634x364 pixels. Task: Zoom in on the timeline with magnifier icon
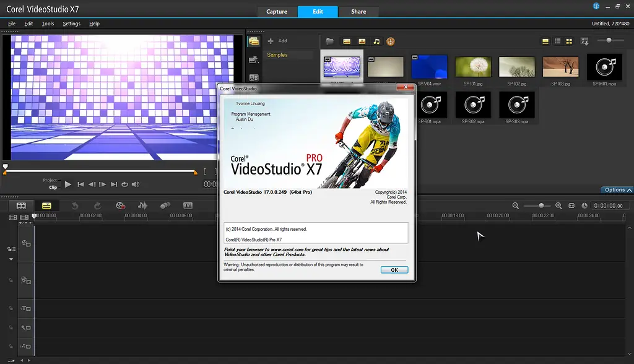[x=558, y=206]
